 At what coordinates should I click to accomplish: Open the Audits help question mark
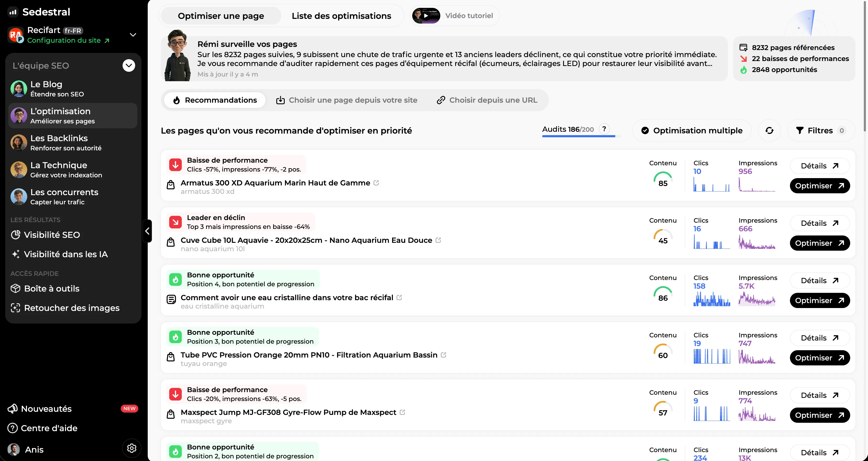pyautogui.click(x=604, y=129)
